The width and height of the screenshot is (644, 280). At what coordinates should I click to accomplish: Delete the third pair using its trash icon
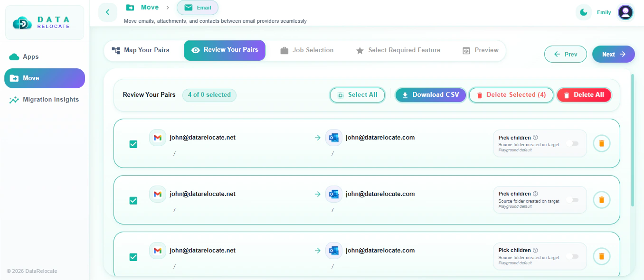coord(602,256)
